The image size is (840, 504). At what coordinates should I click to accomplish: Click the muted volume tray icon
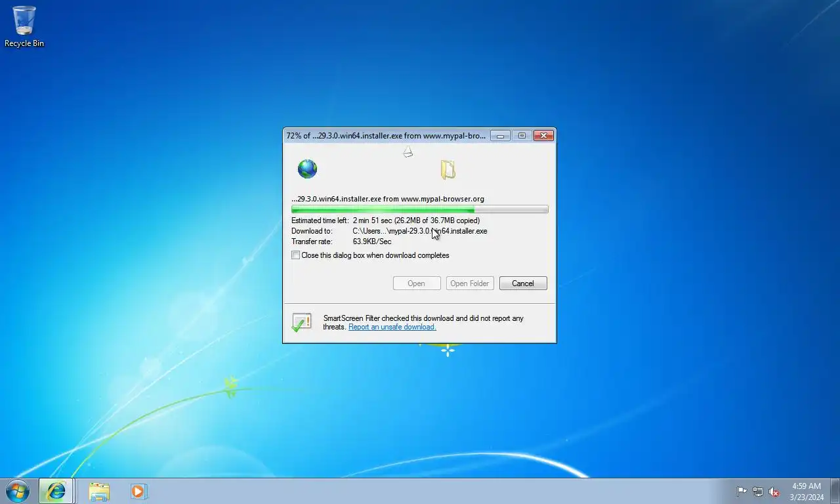774,492
